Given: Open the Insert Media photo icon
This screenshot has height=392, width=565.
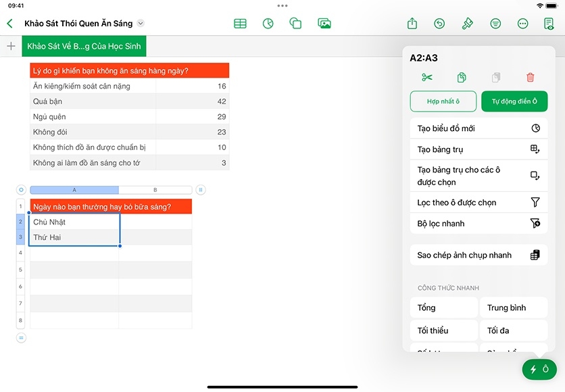Looking at the screenshot, I should (x=324, y=24).
